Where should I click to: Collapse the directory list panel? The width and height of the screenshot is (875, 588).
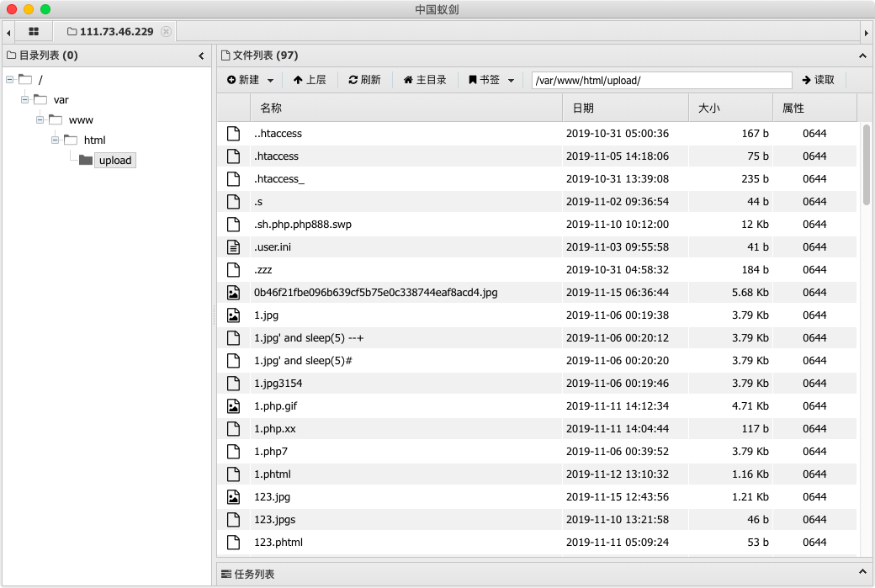[x=201, y=56]
